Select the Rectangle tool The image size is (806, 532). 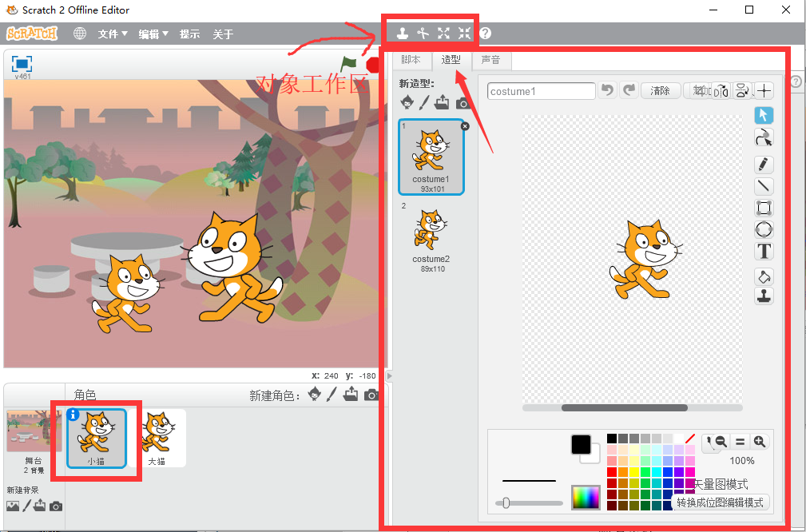coord(764,208)
